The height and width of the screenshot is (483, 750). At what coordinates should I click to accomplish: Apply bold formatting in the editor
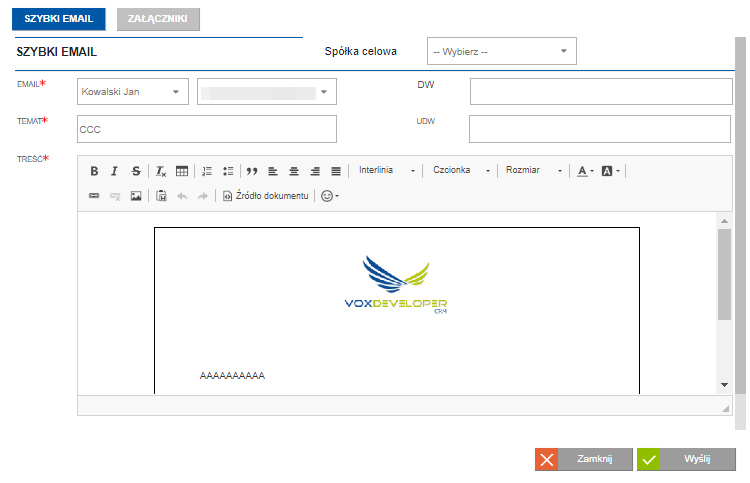(94, 171)
